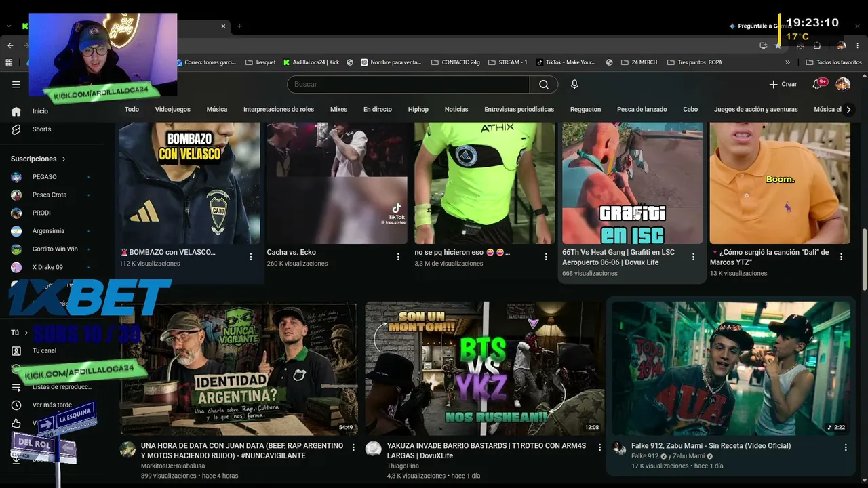Select the Hiphop filter chip

pyautogui.click(x=418, y=110)
